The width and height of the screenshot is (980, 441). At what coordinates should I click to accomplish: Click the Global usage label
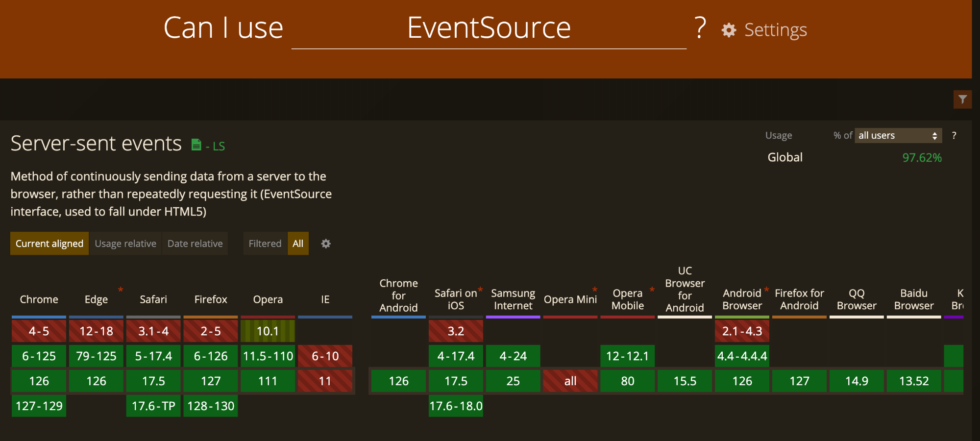coord(785,157)
